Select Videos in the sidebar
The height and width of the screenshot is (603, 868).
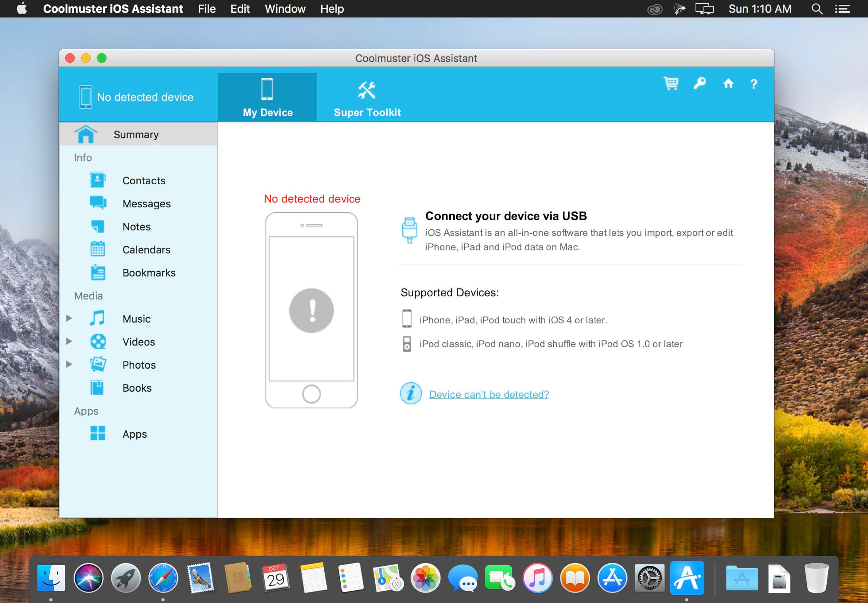coord(138,342)
